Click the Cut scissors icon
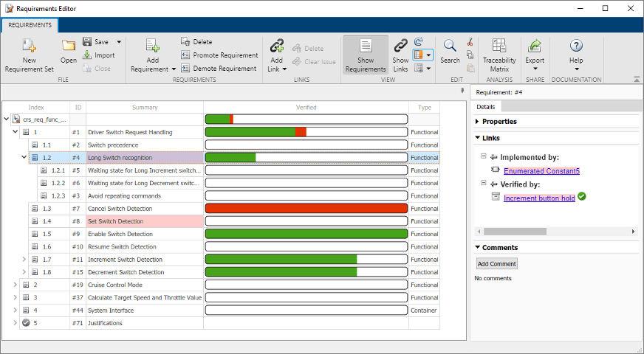The image size is (644, 354). coord(470,42)
